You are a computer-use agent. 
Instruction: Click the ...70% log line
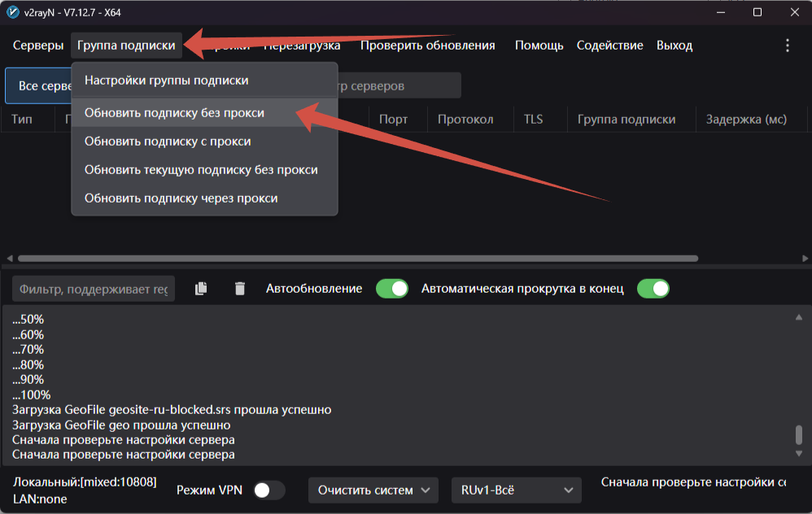28,350
